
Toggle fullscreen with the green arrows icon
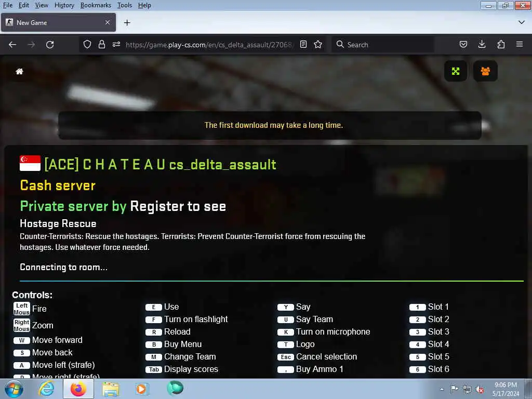pyautogui.click(x=455, y=71)
